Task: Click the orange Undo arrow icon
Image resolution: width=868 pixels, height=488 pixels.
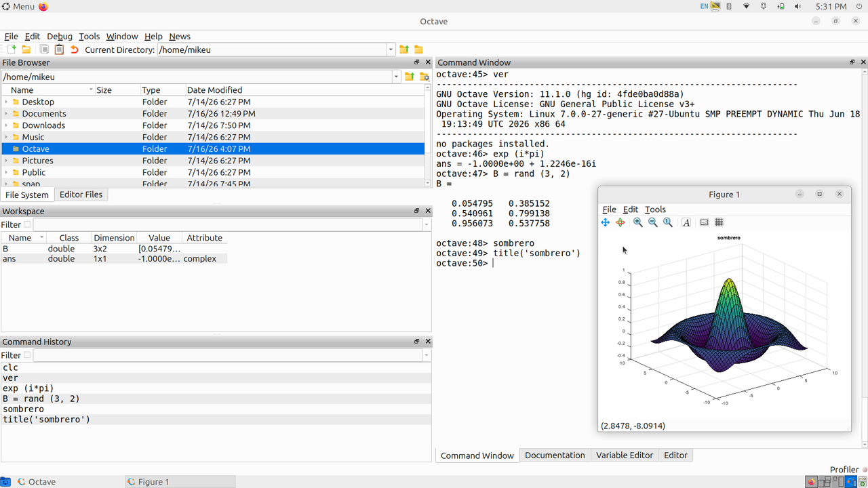Action: pos(75,49)
